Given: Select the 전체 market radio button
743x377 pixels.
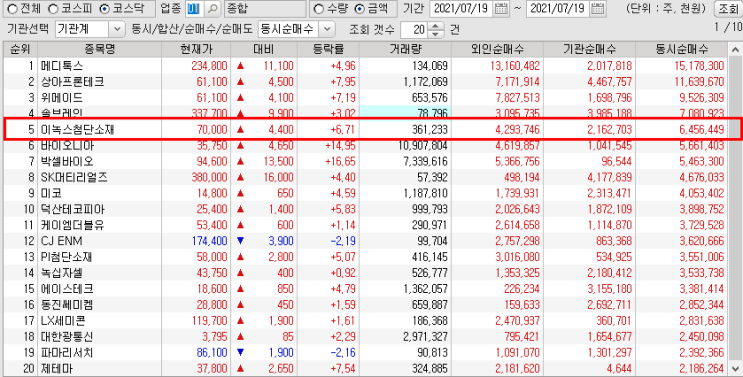Looking at the screenshot, I should 12,9.
